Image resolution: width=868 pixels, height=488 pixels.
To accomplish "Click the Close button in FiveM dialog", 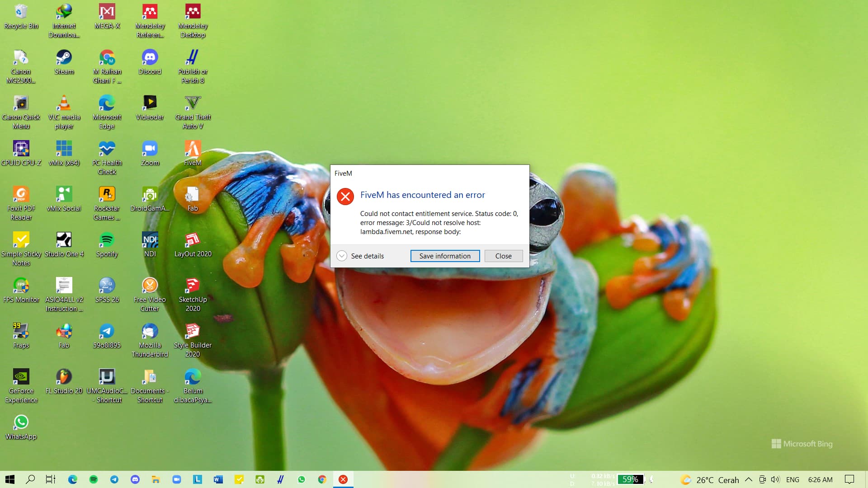I will [x=503, y=256].
